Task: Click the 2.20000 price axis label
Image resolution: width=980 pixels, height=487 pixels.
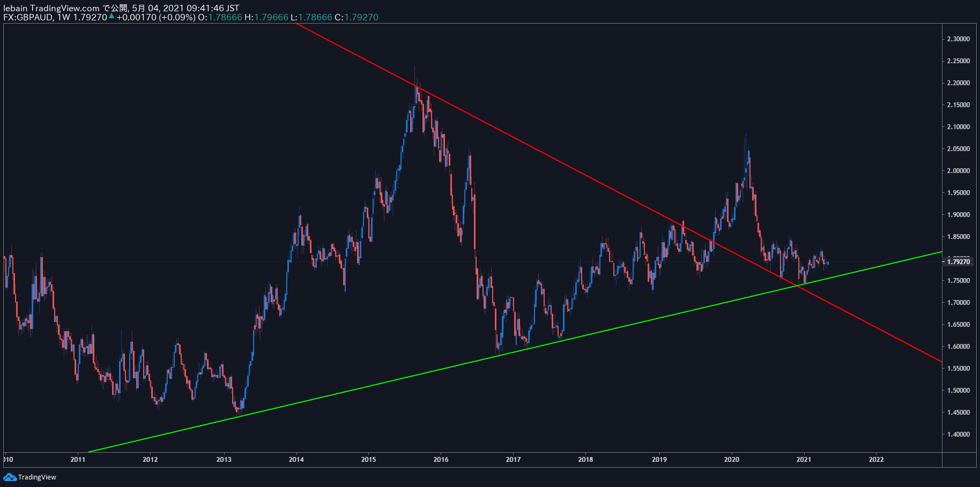Action: (959, 83)
